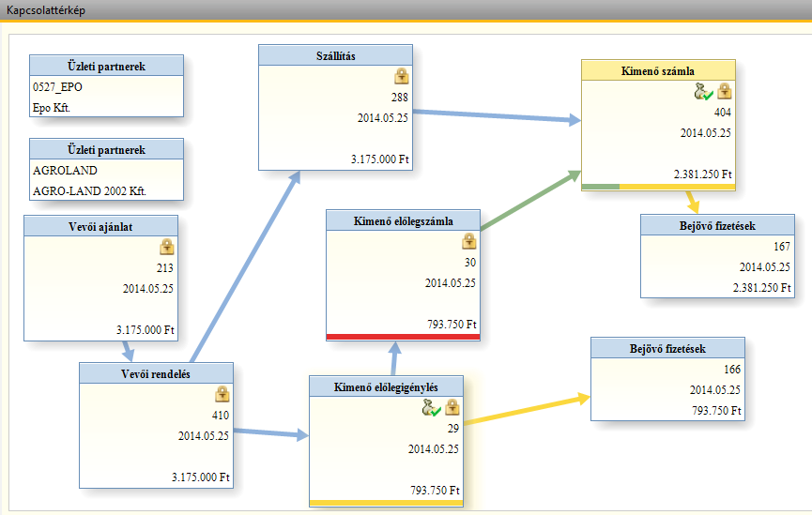Select the Kimenő számla header

click(x=658, y=70)
